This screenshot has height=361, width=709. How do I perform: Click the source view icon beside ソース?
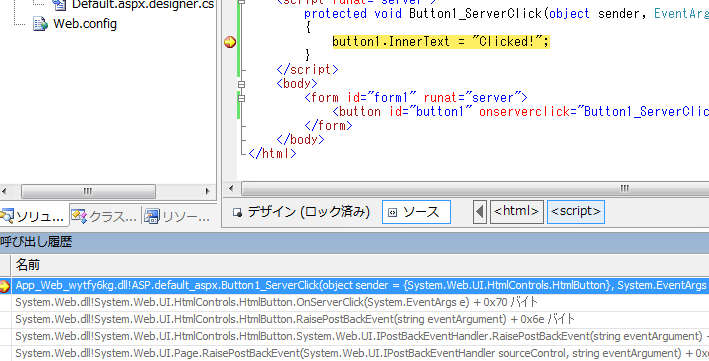(392, 212)
